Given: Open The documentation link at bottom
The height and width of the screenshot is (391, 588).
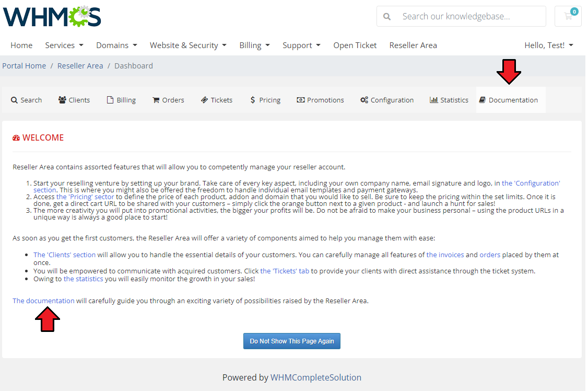Looking at the screenshot, I should tap(43, 301).
